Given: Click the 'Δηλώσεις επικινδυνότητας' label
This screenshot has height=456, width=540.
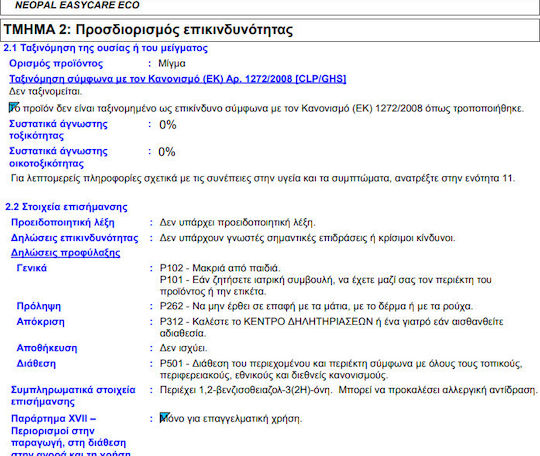Looking at the screenshot, I should (75, 238).
